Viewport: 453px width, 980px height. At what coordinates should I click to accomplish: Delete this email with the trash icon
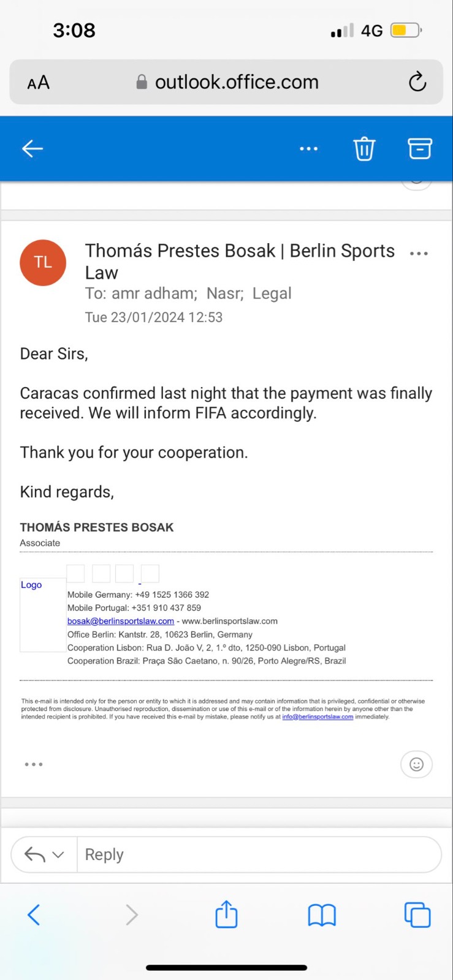364,149
